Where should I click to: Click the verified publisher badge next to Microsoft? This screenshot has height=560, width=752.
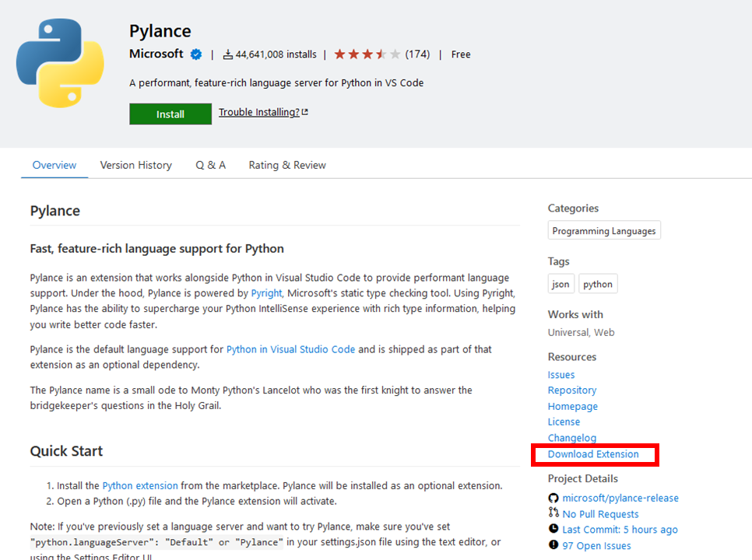pos(196,54)
